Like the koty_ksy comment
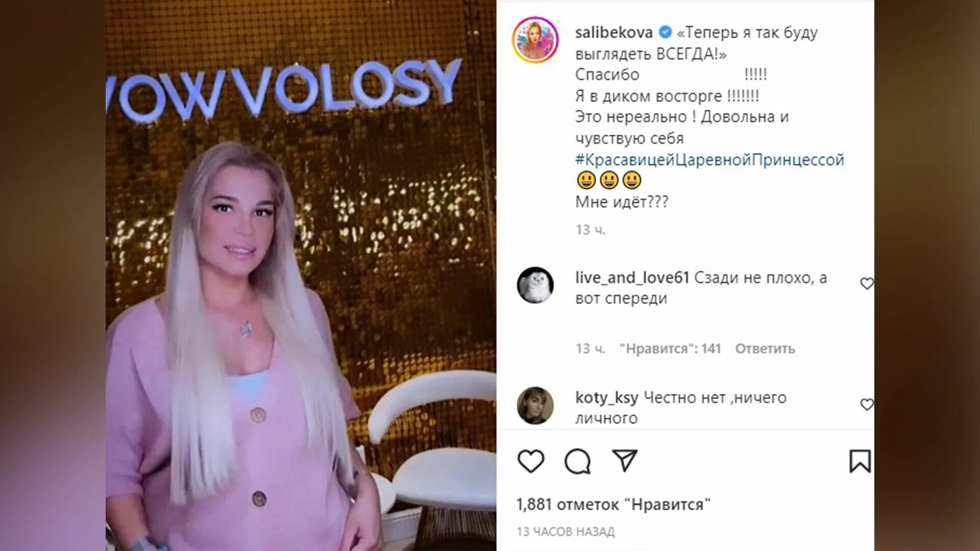The width and height of the screenshot is (980, 551). point(867,404)
